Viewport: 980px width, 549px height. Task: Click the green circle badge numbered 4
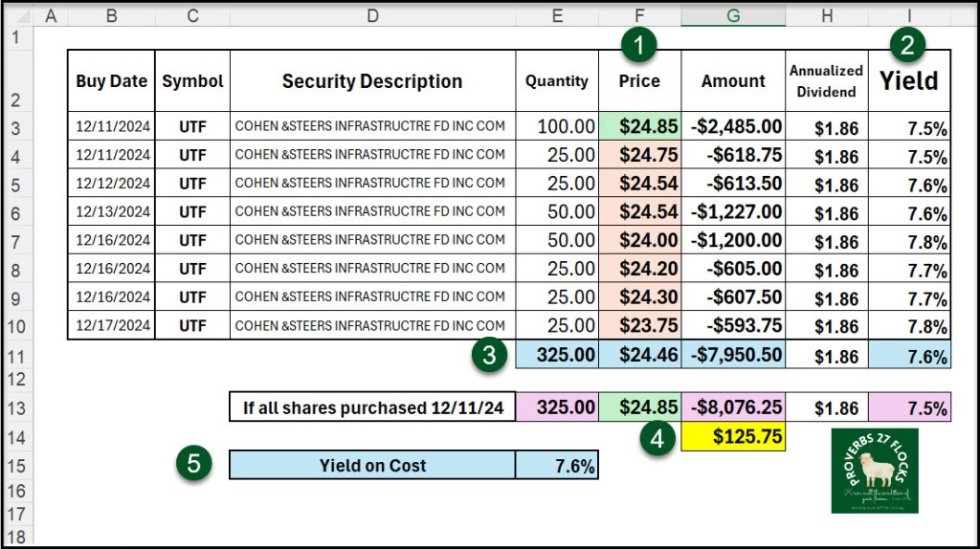pyautogui.click(x=657, y=440)
